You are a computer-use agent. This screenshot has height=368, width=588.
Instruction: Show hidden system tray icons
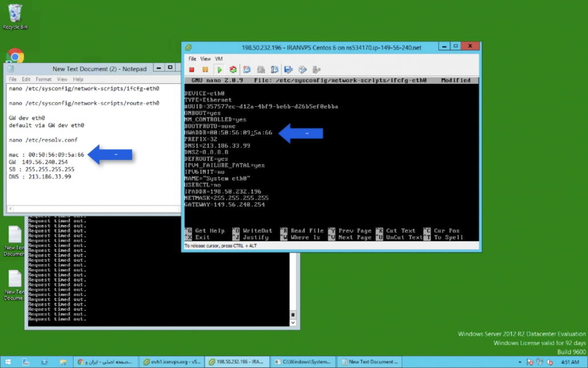(520, 362)
